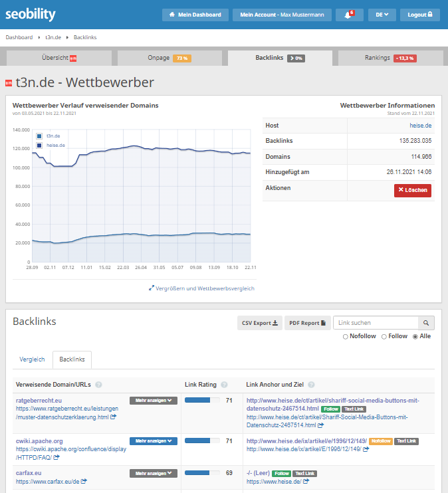Viewport: 448px width, 493px height.
Task: Select the Alle radio filter
Action: [x=415, y=337]
